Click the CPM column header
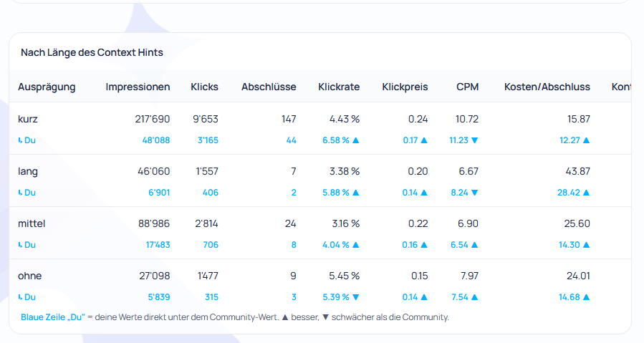 [x=467, y=87]
